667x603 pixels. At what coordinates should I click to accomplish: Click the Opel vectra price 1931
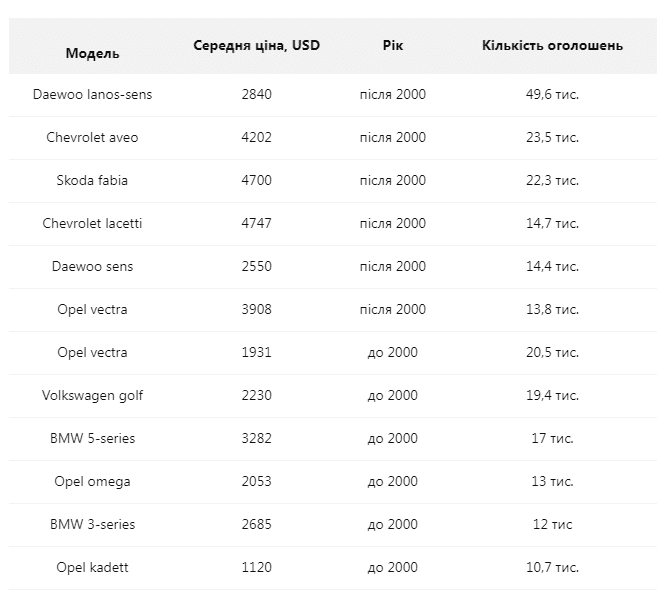[257, 352]
